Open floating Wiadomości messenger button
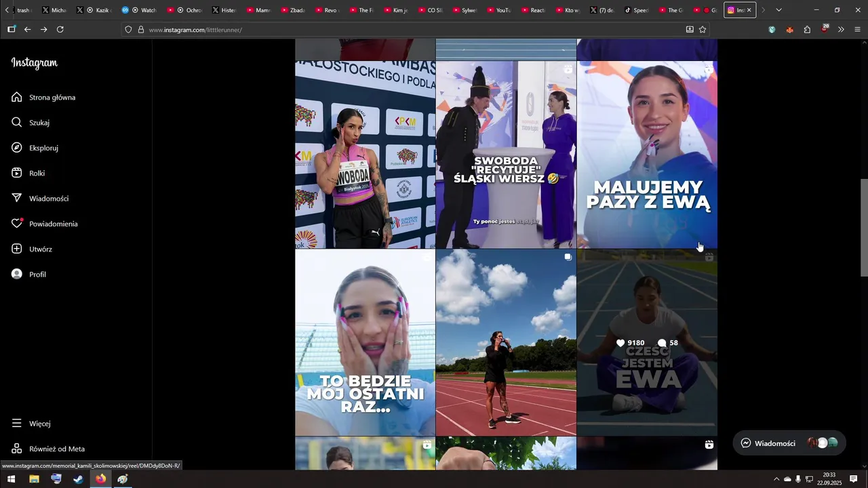 (789, 443)
